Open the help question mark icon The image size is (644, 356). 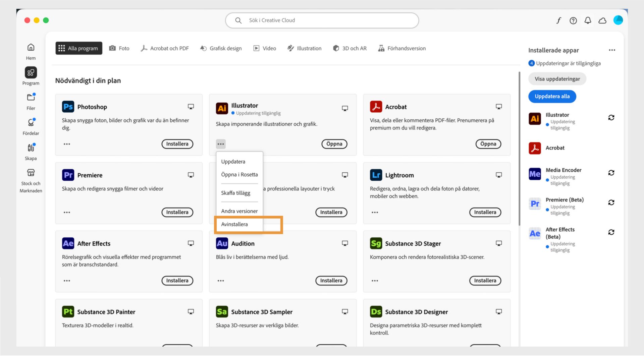[x=573, y=20]
